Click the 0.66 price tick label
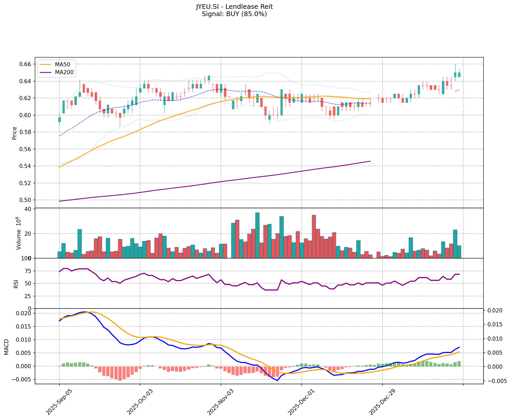 [25, 64]
